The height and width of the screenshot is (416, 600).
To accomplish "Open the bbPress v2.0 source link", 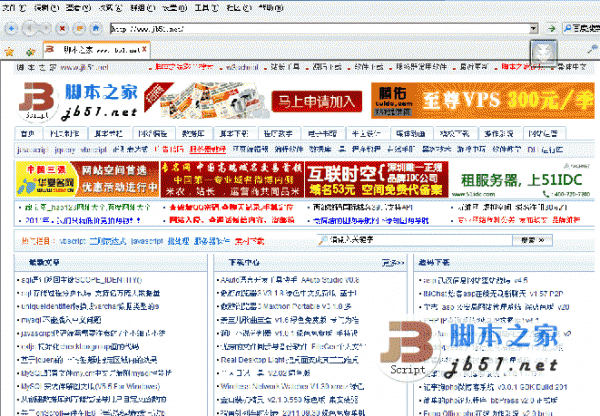I will pyautogui.click(x=490, y=400).
